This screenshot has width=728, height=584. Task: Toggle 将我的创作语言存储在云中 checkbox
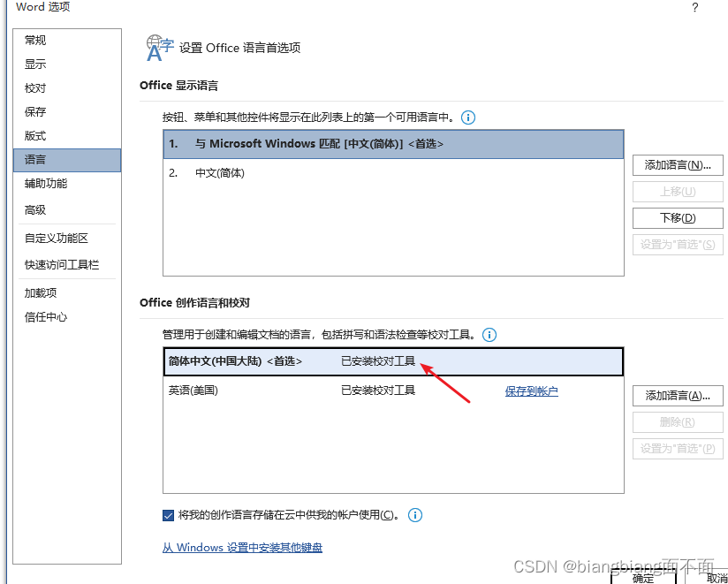coord(168,515)
